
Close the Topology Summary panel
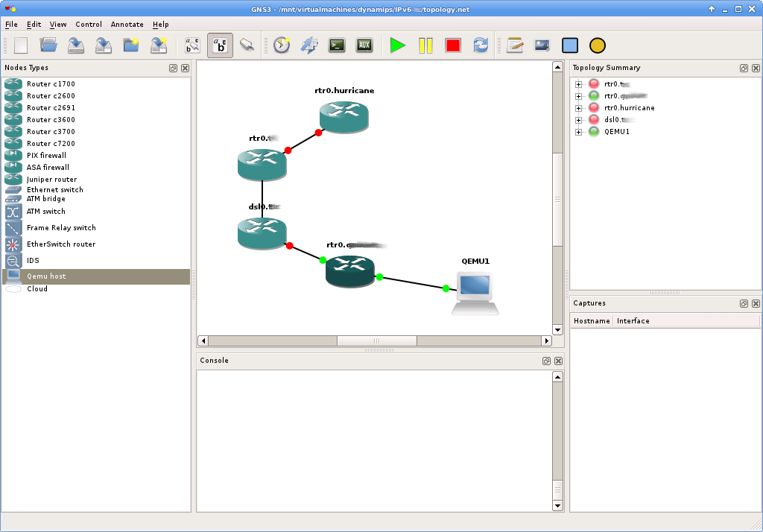[x=756, y=68]
